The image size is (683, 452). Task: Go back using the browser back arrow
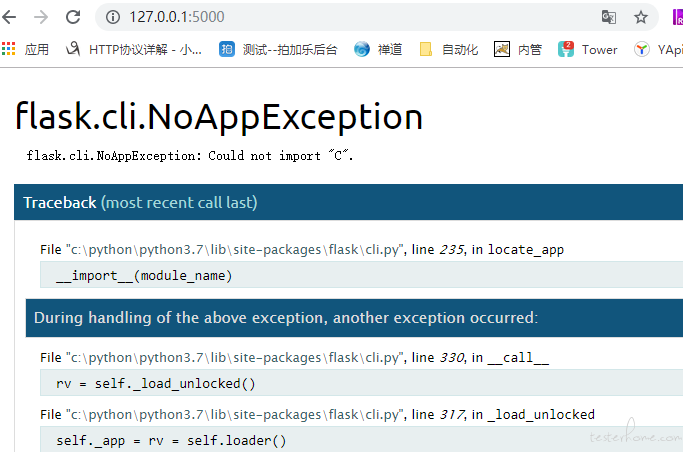(x=9, y=17)
